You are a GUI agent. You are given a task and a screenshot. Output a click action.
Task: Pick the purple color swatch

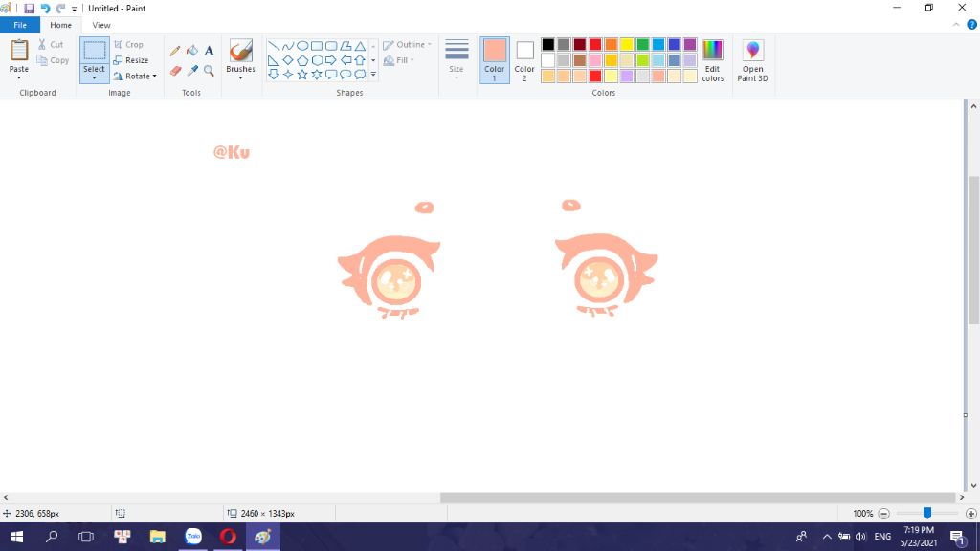tap(690, 44)
